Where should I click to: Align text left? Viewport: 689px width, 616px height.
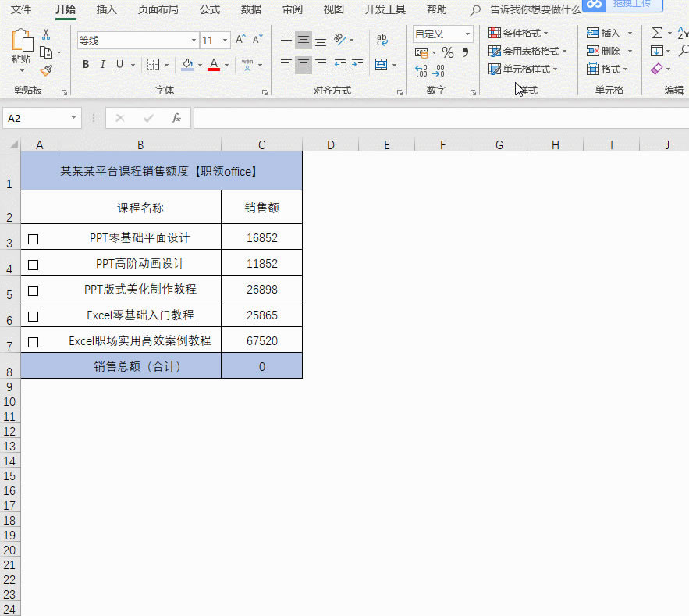286,65
